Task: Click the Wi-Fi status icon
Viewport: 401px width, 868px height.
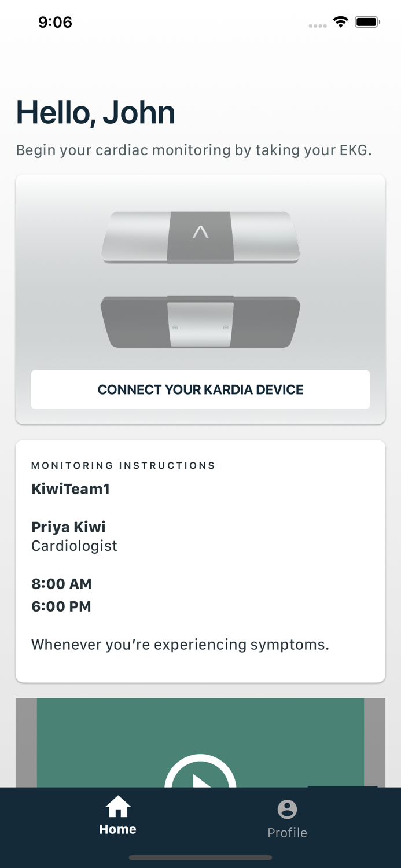Action: 340,23
